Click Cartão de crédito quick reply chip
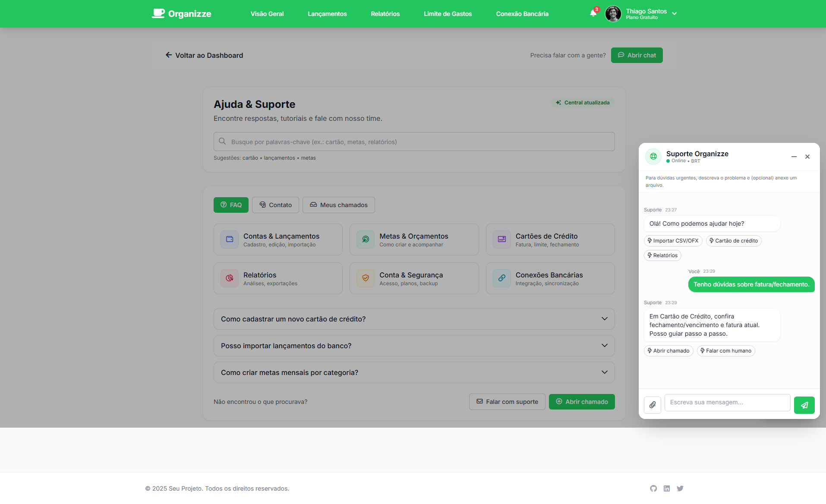This screenshot has width=826, height=504. 734,241
